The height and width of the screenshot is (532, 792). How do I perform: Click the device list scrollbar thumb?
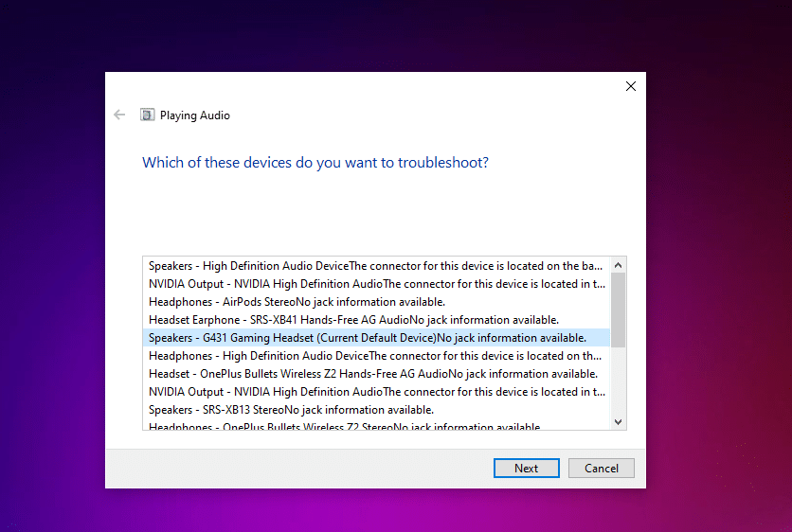(619, 310)
